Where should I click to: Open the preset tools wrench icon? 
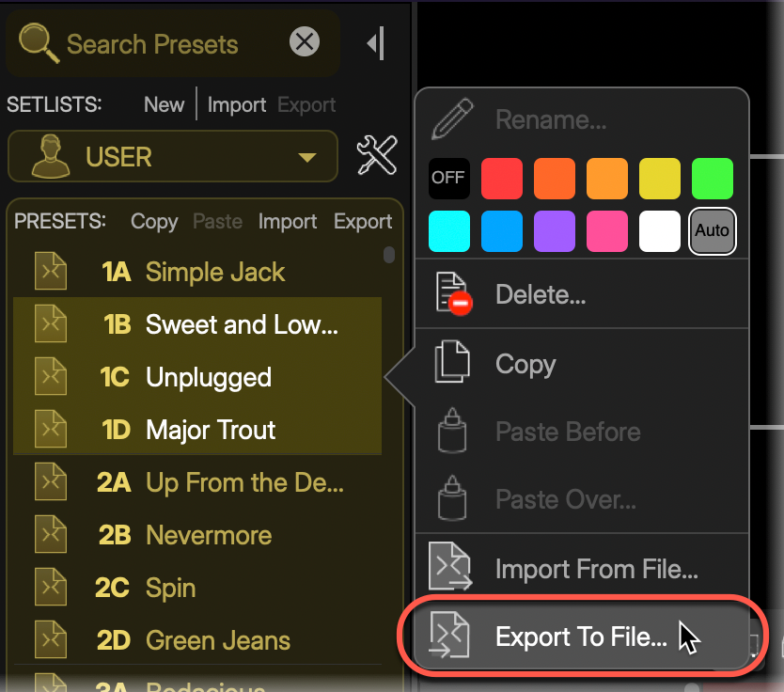[377, 156]
